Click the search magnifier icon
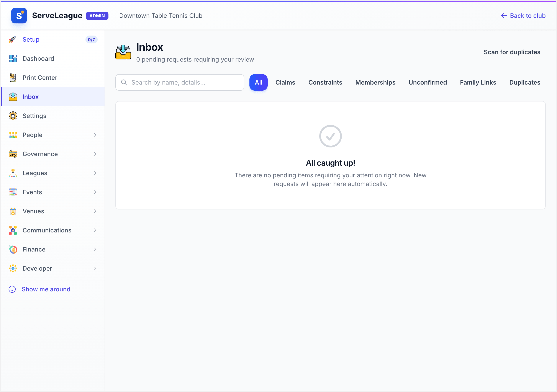The image size is (557, 392). point(124,82)
